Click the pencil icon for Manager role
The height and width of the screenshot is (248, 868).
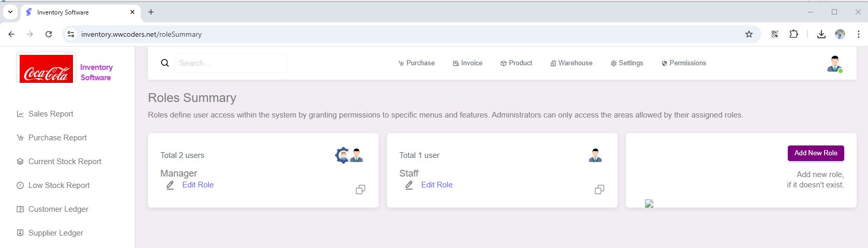pyautogui.click(x=170, y=185)
